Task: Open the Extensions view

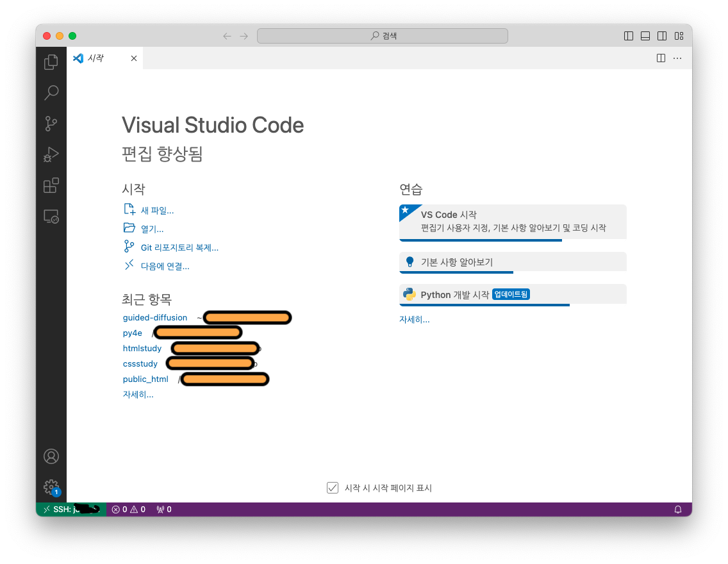Action: [51, 185]
